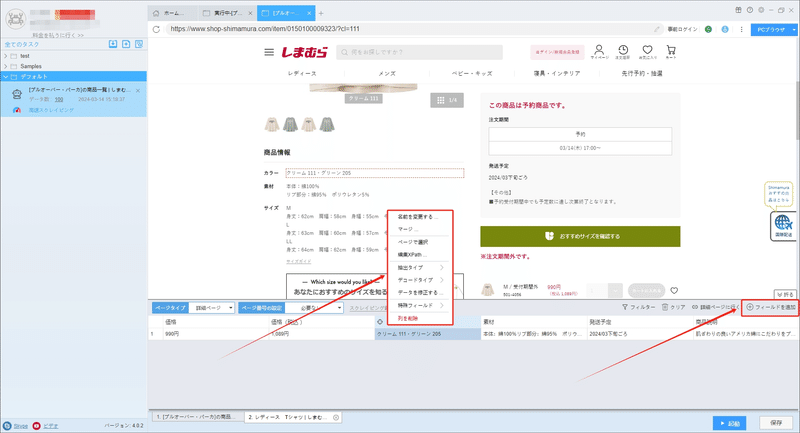Open the settings gear in title bar
This screenshot has width=800, height=433.
tap(761, 10)
